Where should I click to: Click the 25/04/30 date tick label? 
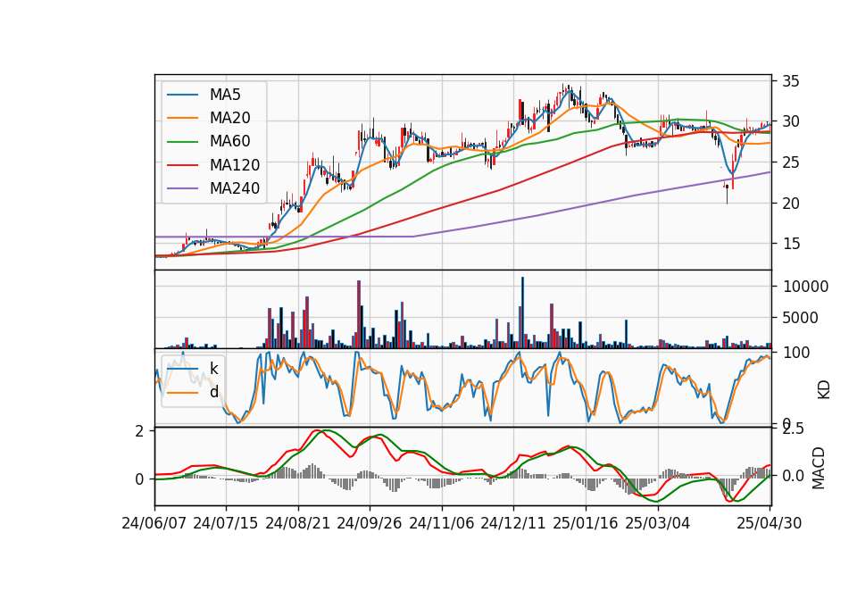pyautogui.click(x=769, y=523)
